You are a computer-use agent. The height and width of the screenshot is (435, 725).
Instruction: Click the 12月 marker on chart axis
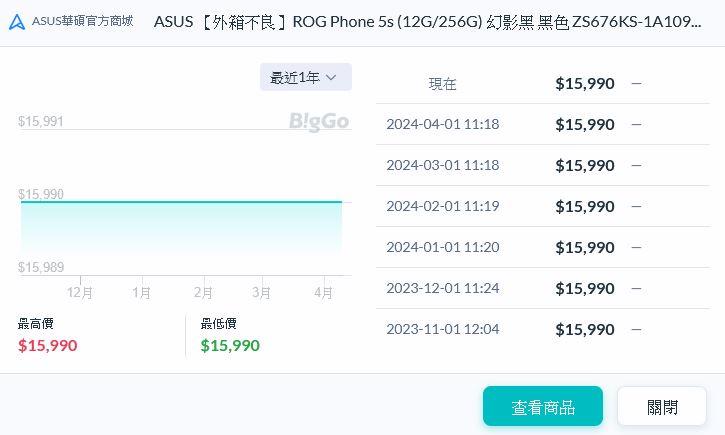tap(80, 293)
